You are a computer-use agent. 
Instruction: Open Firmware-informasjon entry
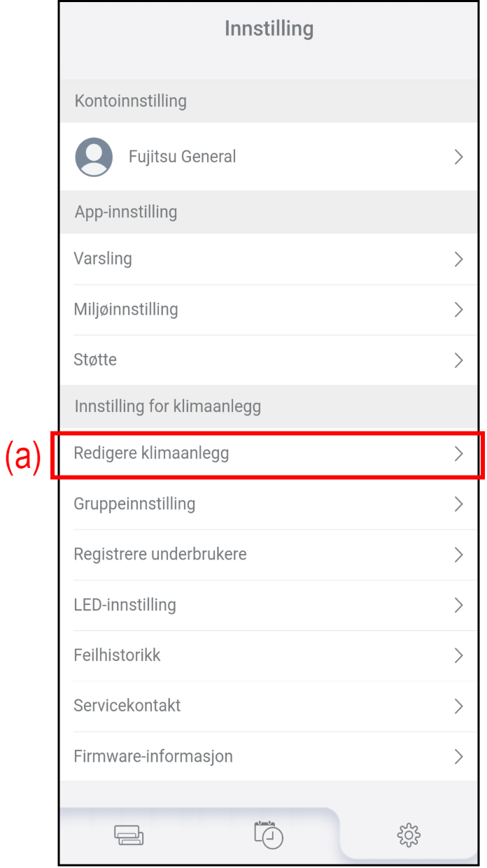pyautogui.click(x=153, y=756)
